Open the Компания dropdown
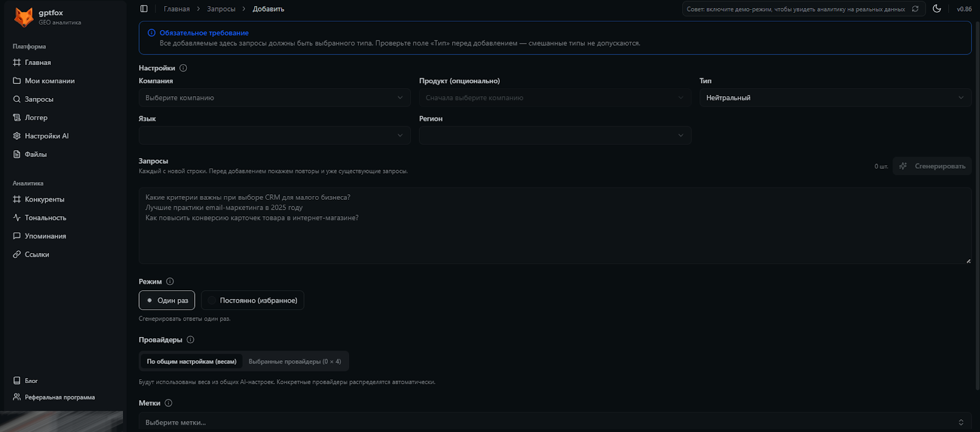This screenshot has height=432, width=980. [274, 98]
